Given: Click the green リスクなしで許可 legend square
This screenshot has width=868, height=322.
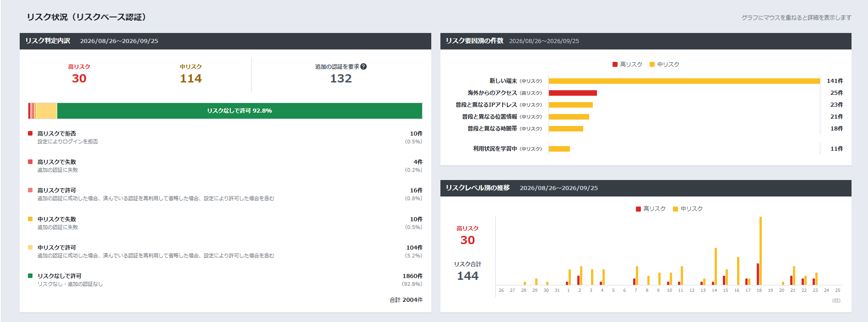Looking at the screenshot, I should [x=30, y=276].
